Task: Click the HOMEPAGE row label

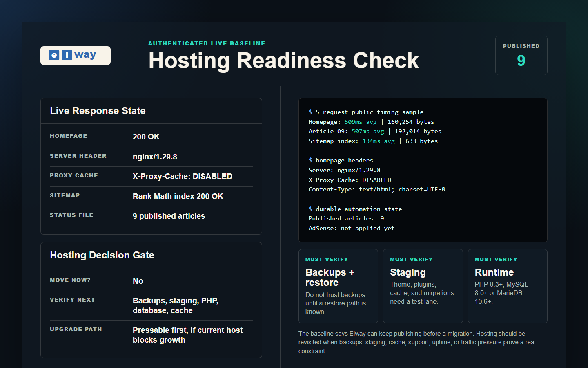Action: click(69, 136)
